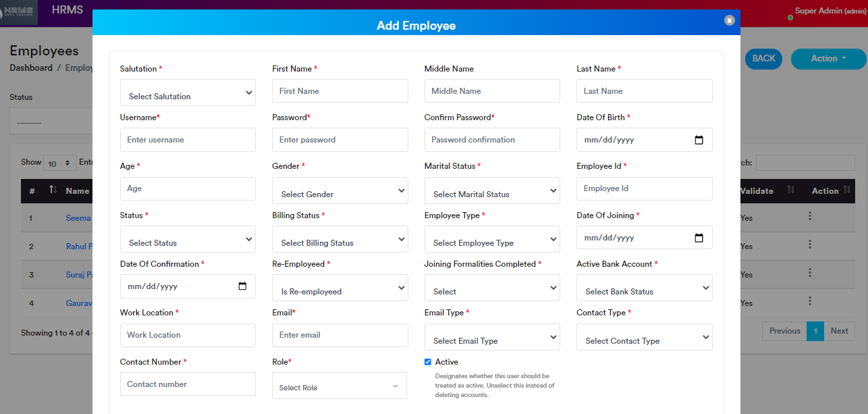Uncheck the Active checkbox
This screenshot has height=414, width=868.
point(428,362)
